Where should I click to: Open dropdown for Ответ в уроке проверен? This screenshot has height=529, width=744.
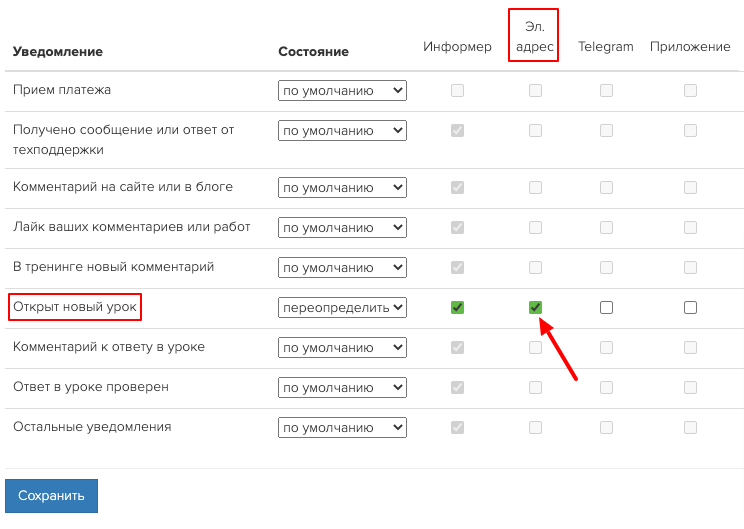343,388
